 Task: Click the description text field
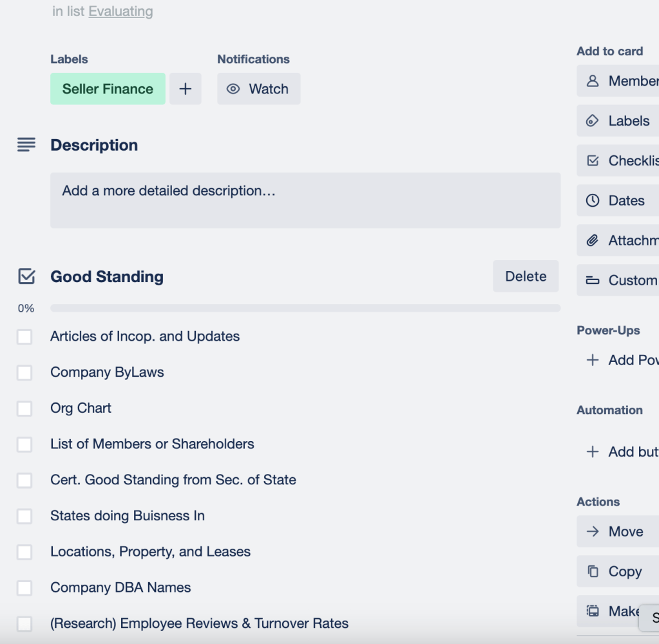pos(305,200)
